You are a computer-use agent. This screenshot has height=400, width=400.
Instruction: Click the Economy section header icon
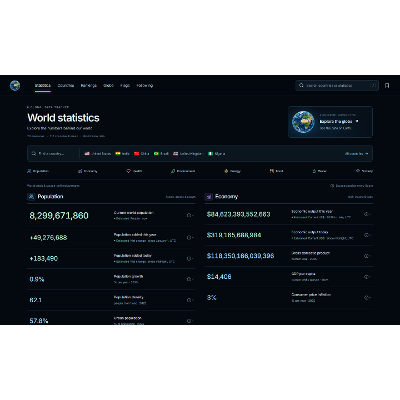[209, 197]
